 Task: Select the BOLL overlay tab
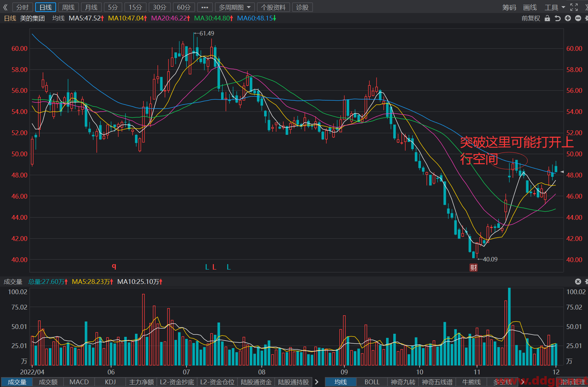point(372,382)
